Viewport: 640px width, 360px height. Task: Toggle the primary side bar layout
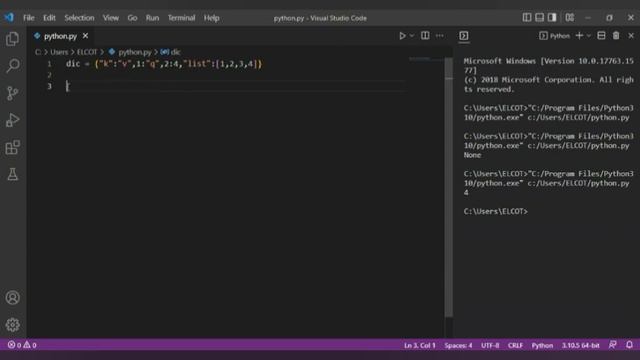click(527, 18)
